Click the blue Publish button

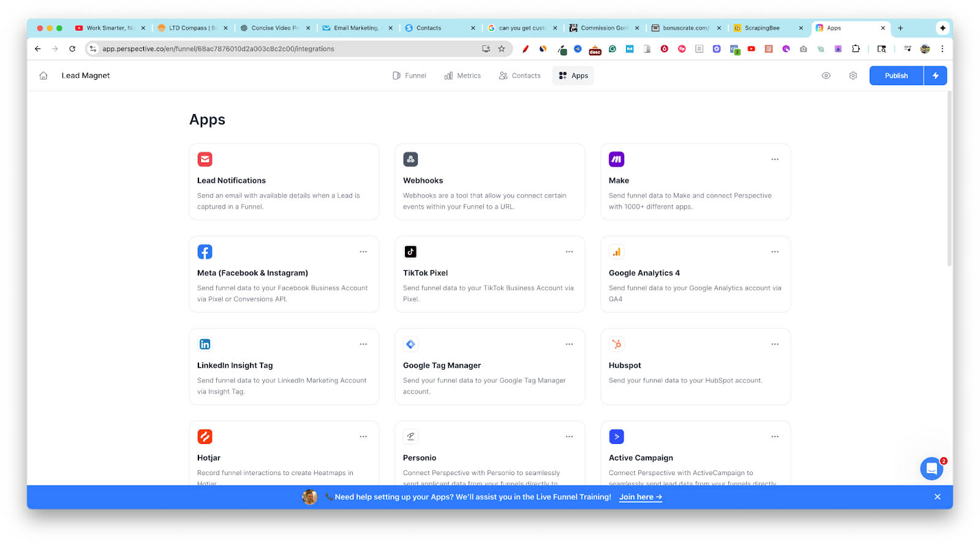tap(895, 76)
